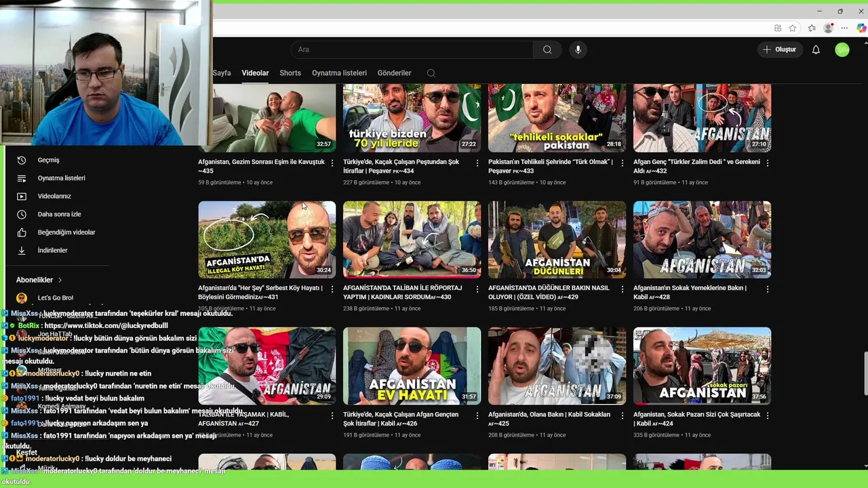
Task: Open title Afganistan, Gezim Sonrası Eşim ile Kavuştuk
Action: click(x=261, y=166)
